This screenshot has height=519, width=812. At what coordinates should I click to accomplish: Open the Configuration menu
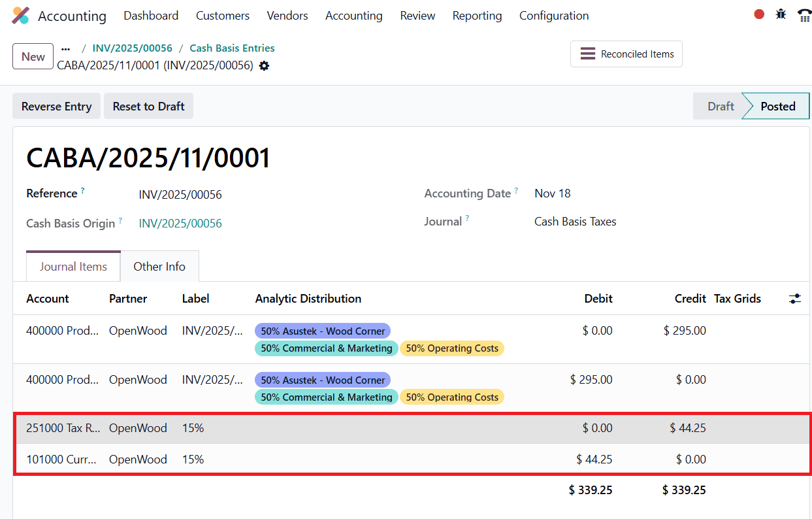coord(553,15)
